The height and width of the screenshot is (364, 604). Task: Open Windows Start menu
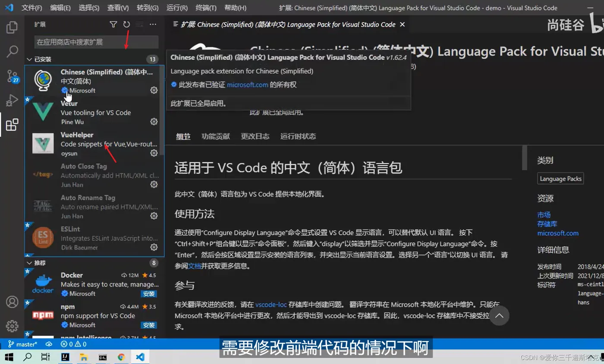[9, 357]
